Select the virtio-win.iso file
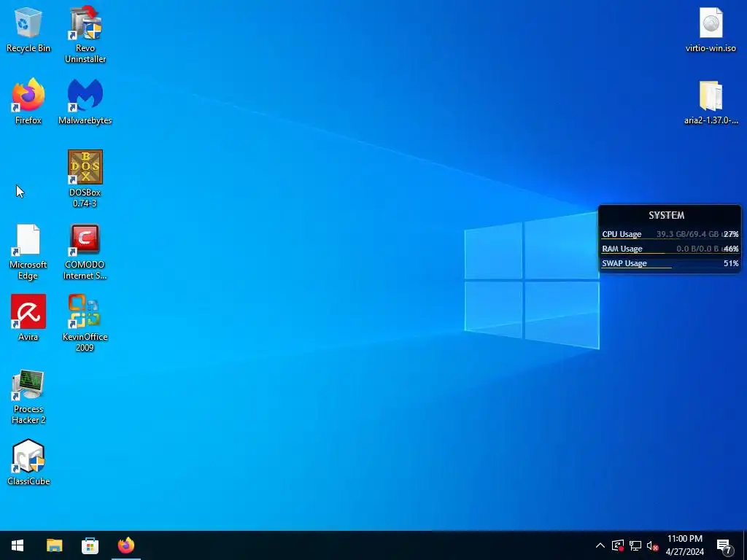This screenshot has height=560, width=747. (x=711, y=30)
